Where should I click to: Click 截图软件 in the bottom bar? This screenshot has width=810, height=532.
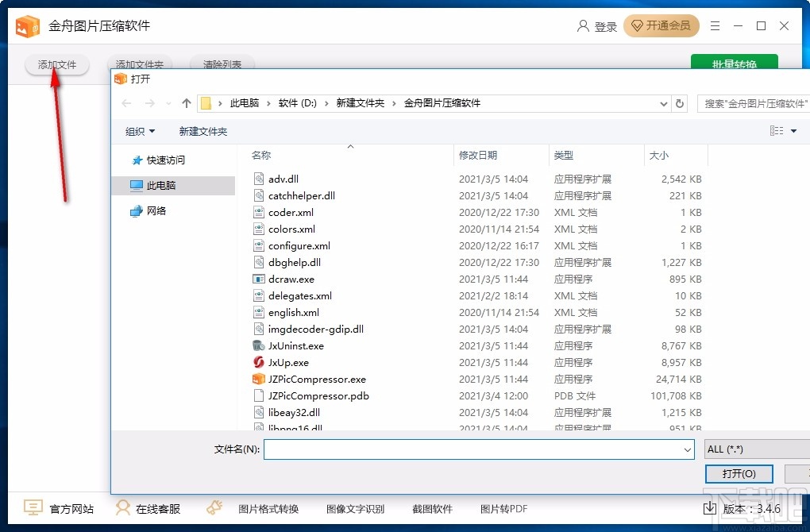(x=432, y=507)
